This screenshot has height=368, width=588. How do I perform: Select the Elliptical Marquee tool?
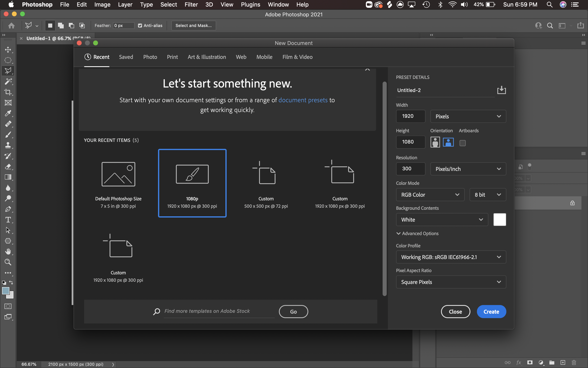pyautogui.click(x=8, y=60)
